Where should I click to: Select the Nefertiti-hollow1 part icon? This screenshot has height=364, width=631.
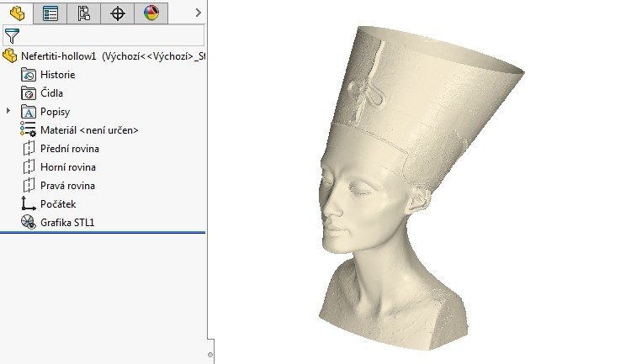(x=10, y=56)
